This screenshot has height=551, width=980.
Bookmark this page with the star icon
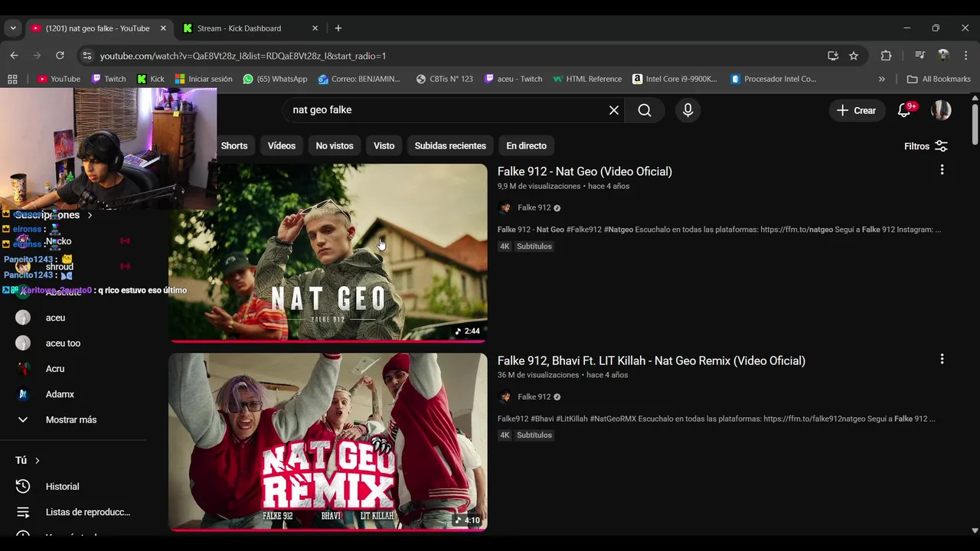click(x=854, y=56)
